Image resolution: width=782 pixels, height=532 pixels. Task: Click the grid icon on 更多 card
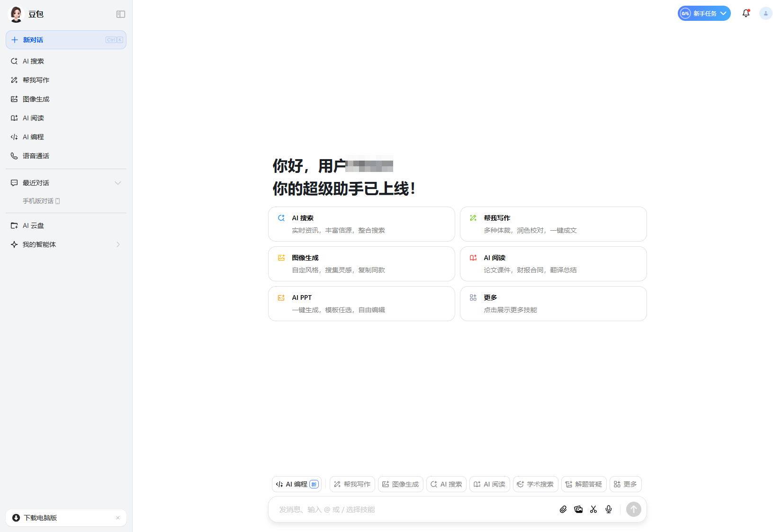pos(473,298)
